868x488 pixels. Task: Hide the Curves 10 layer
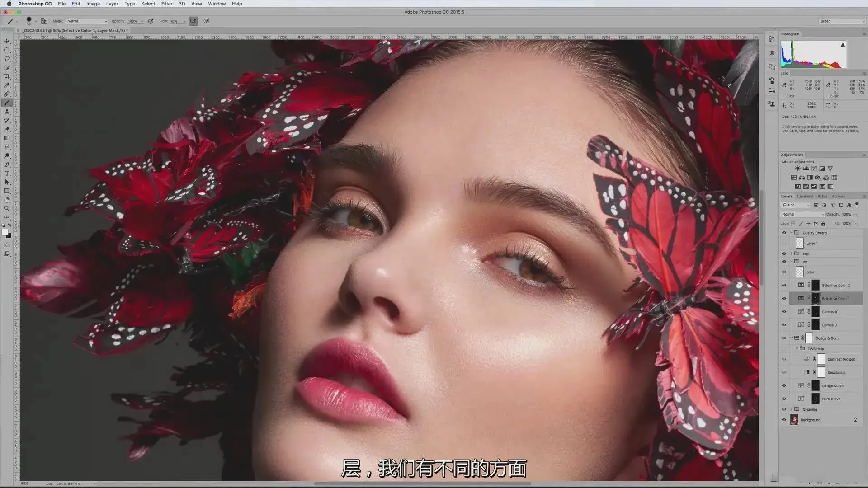(x=784, y=312)
